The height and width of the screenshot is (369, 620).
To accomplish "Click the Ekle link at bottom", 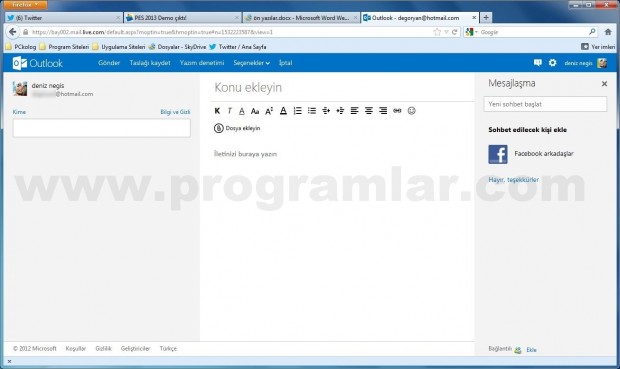I will 531,350.
